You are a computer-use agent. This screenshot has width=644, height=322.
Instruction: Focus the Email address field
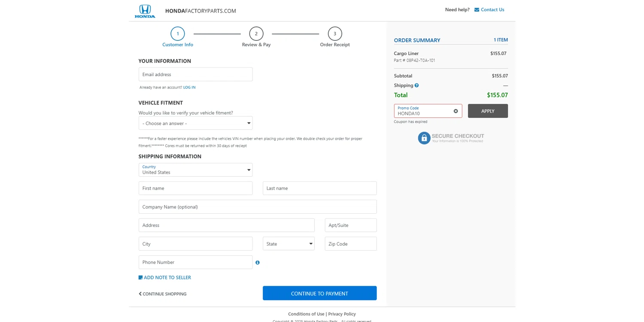tap(195, 74)
